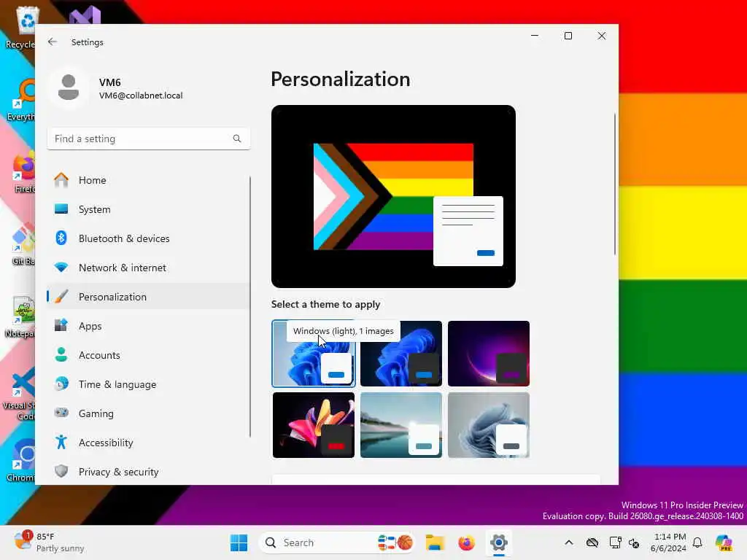
Task: Click the VM6@collabnet.local account text
Action: (141, 96)
